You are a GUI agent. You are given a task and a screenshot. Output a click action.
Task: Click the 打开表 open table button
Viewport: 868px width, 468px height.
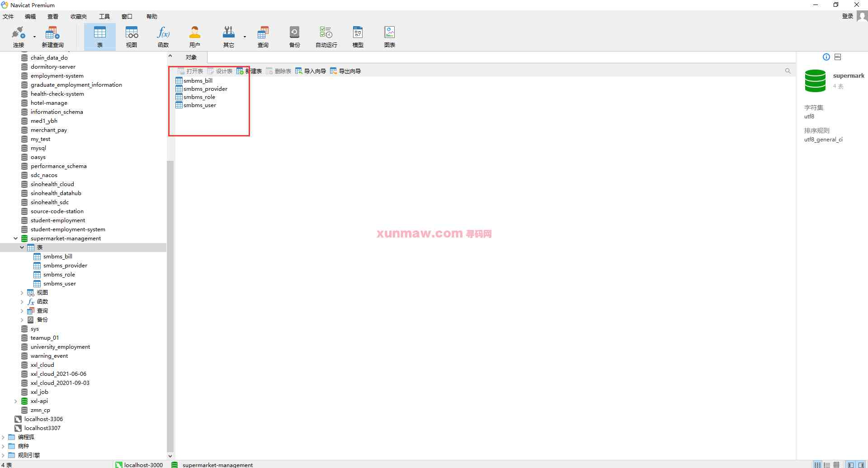pyautogui.click(x=190, y=71)
